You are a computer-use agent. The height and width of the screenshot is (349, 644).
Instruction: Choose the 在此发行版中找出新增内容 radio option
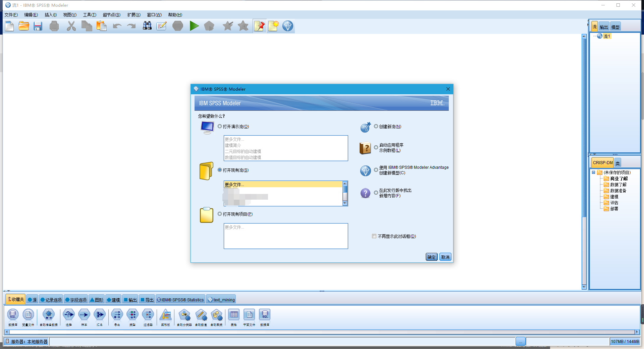coord(376,193)
